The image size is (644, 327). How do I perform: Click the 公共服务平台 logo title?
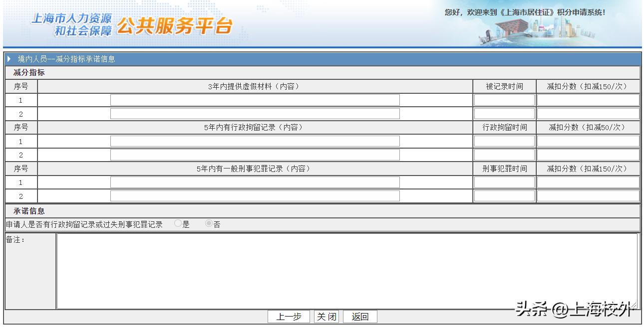[175, 25]
